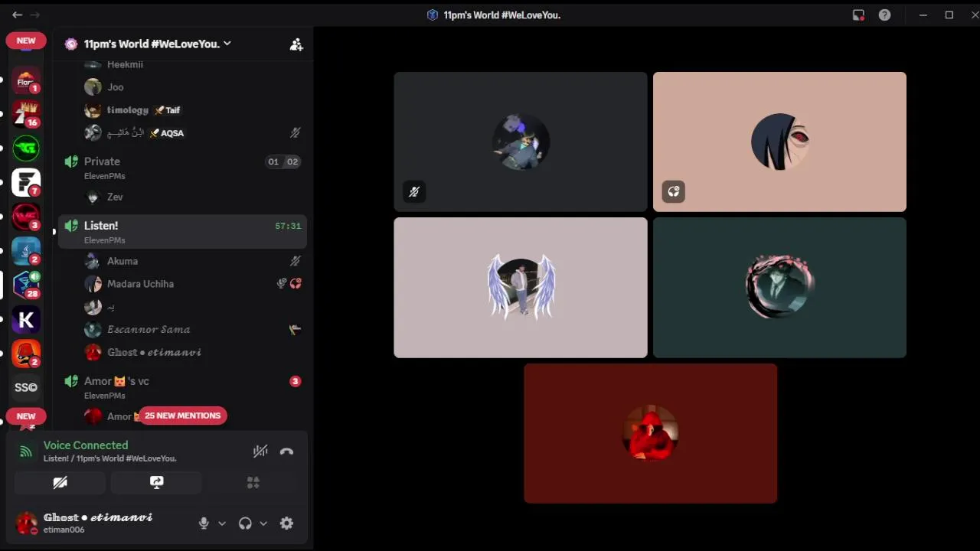
Task: Open the crown server icon with badge 16
Action: coord(26,113)
